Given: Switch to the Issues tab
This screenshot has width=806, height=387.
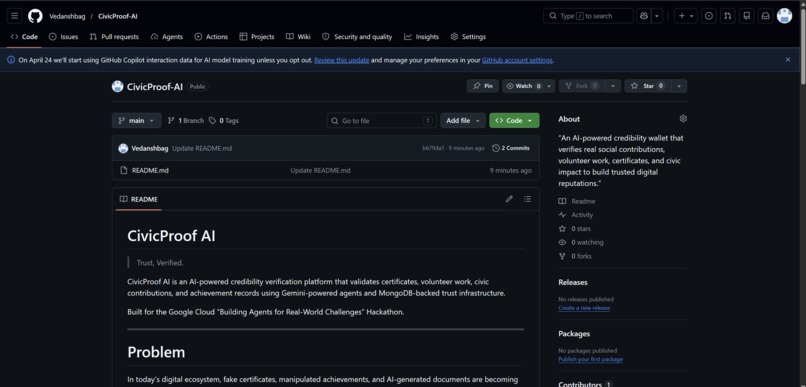Looking at the screenshot, I should coord(63,36).
